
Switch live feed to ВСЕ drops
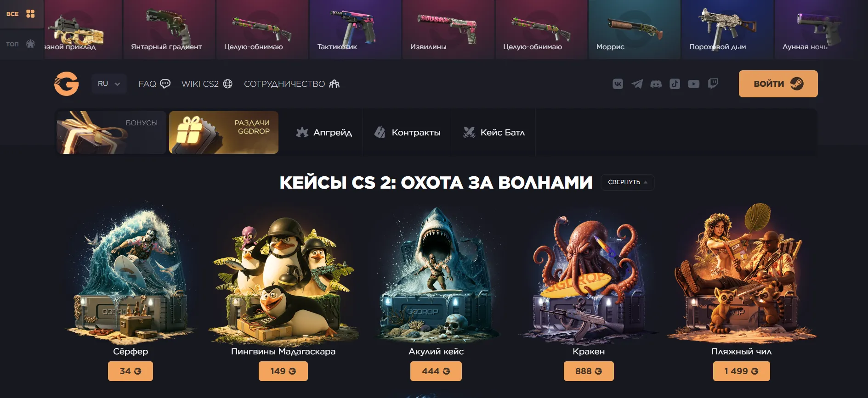click(x=21, y=14)
